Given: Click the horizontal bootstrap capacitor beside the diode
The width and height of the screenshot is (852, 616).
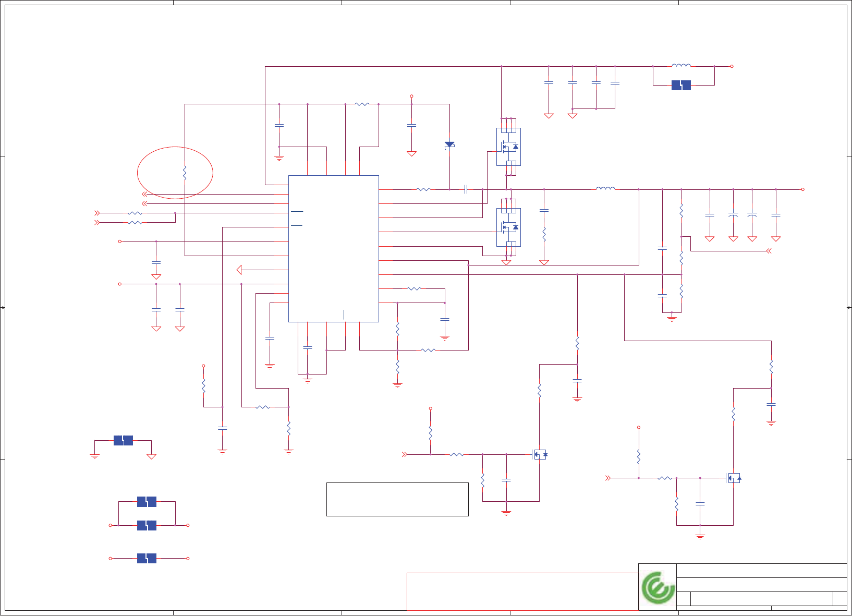Looking at the screenshot, I should point(466,189).
